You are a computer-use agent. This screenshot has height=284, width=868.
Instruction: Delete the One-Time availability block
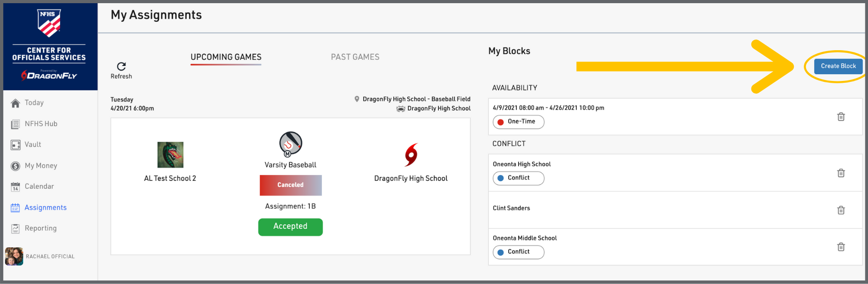(x=840, y=117)
